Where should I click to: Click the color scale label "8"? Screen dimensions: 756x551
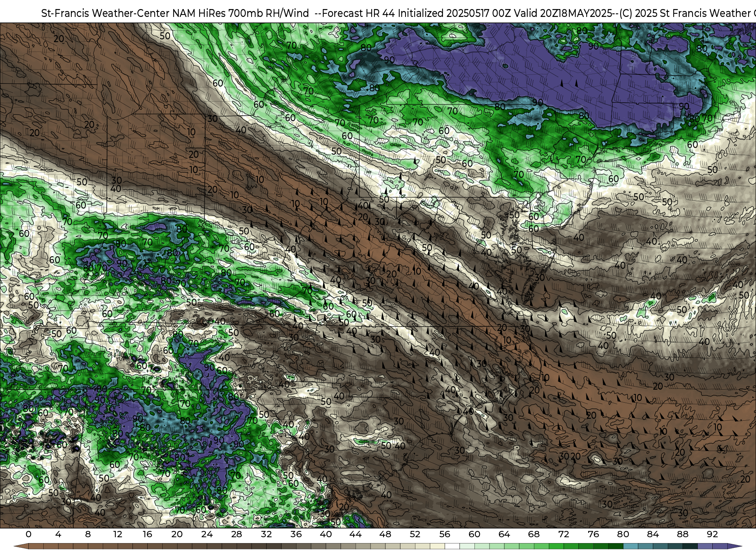(88, 534)
